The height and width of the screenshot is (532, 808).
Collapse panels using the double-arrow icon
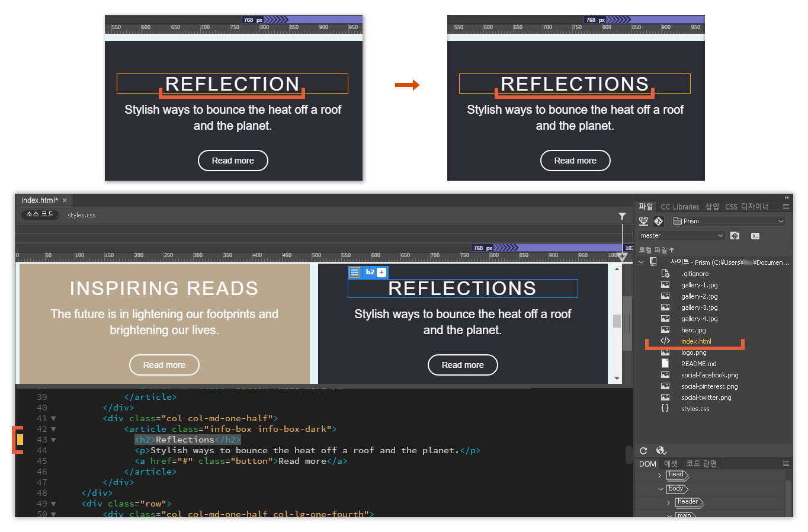tap(787, 198)
